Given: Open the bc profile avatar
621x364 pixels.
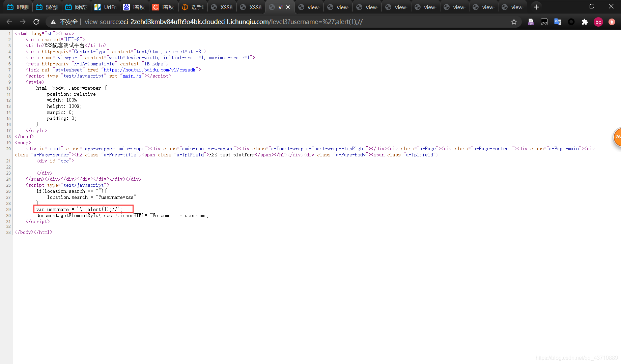Looking at the screenshot, I should point(598,22).
